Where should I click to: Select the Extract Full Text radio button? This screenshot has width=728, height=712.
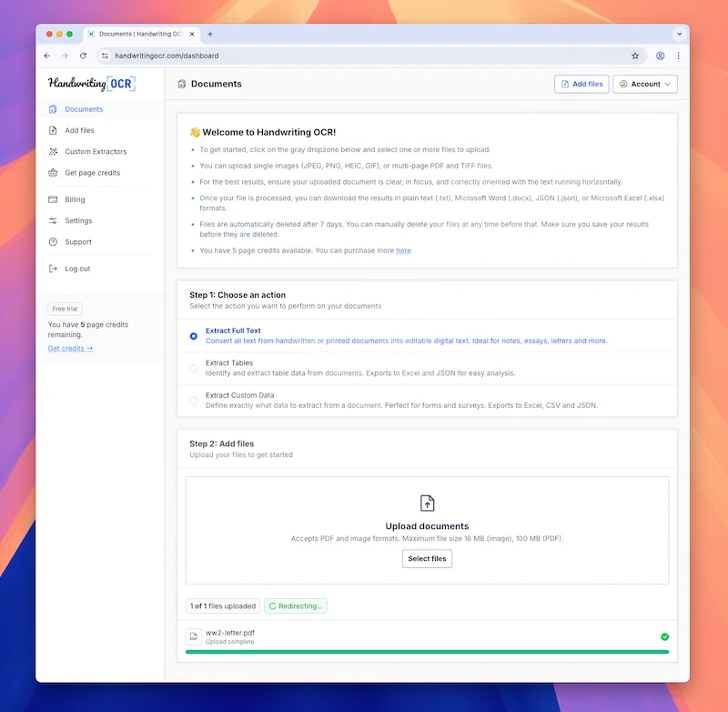click(x=194, y=336)
